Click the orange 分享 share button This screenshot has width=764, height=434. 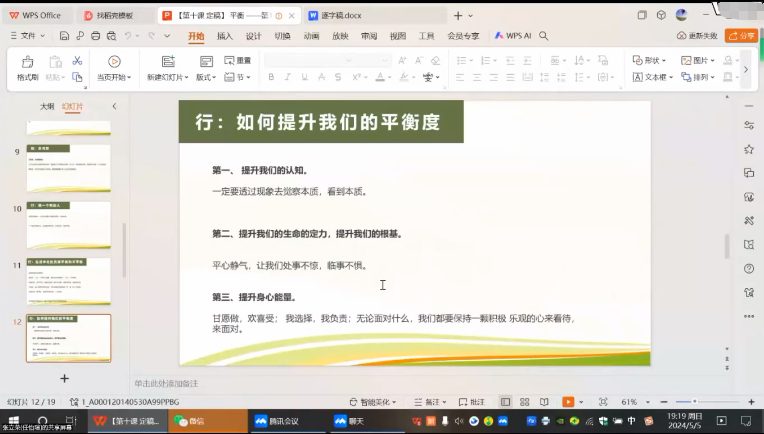pyautogui.click(x=741, y=35)
